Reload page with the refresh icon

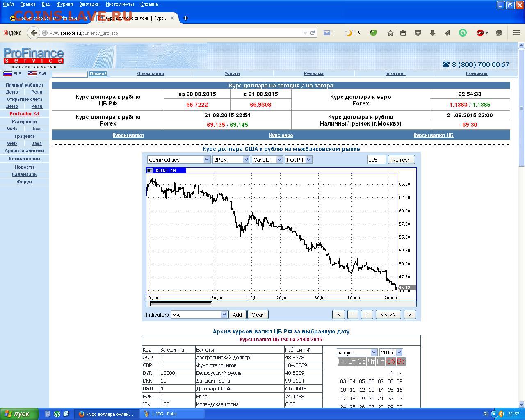312,33
